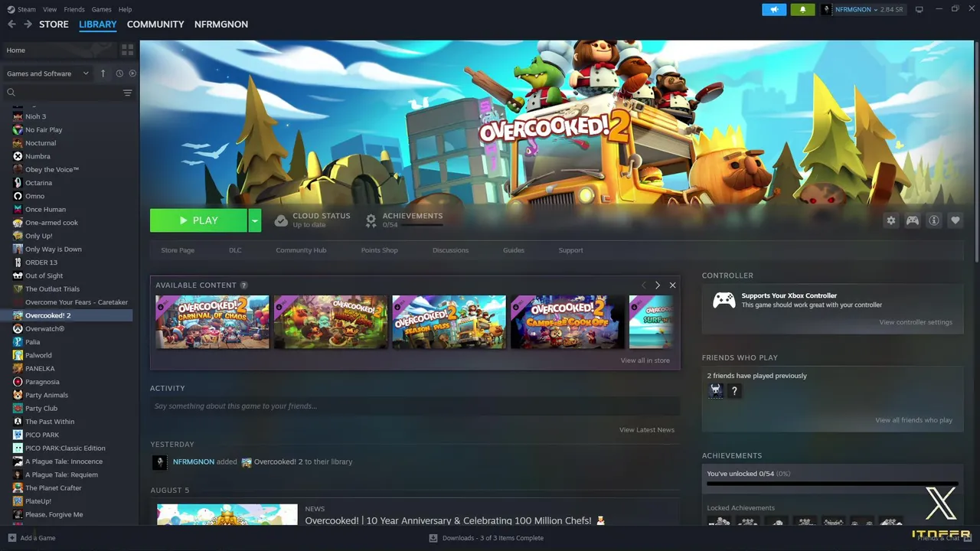Viewport: 980px width, 551px height.
Task: Open the Friends menu
Action: coord(74,9)
